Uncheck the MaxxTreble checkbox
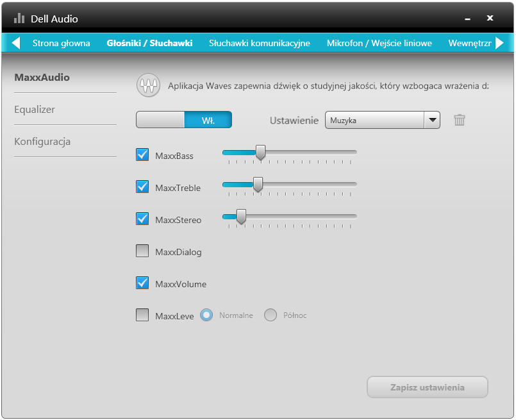Viewport: 516px width, 420px height. [x=142, y=187]
